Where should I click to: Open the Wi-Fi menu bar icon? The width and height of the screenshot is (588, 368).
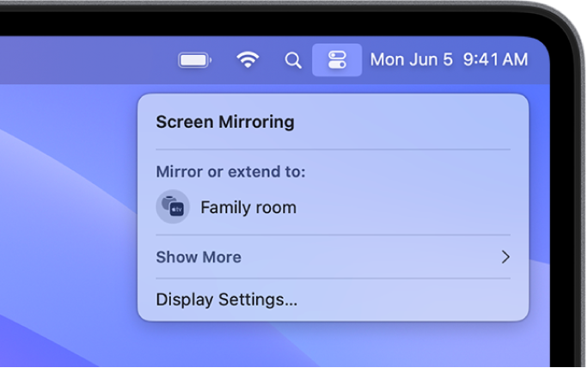point(248,60)
